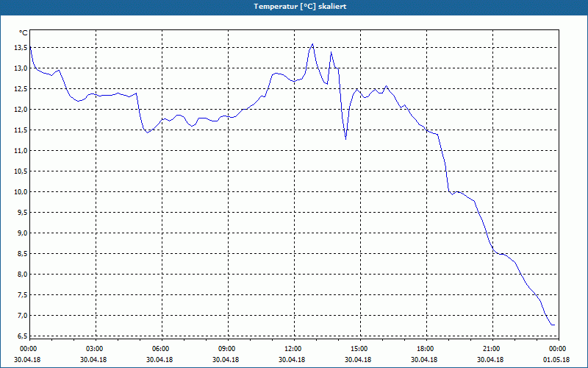Click the "6,5" lowest y-axis label
588x368 pixels.
click(23, 336)
